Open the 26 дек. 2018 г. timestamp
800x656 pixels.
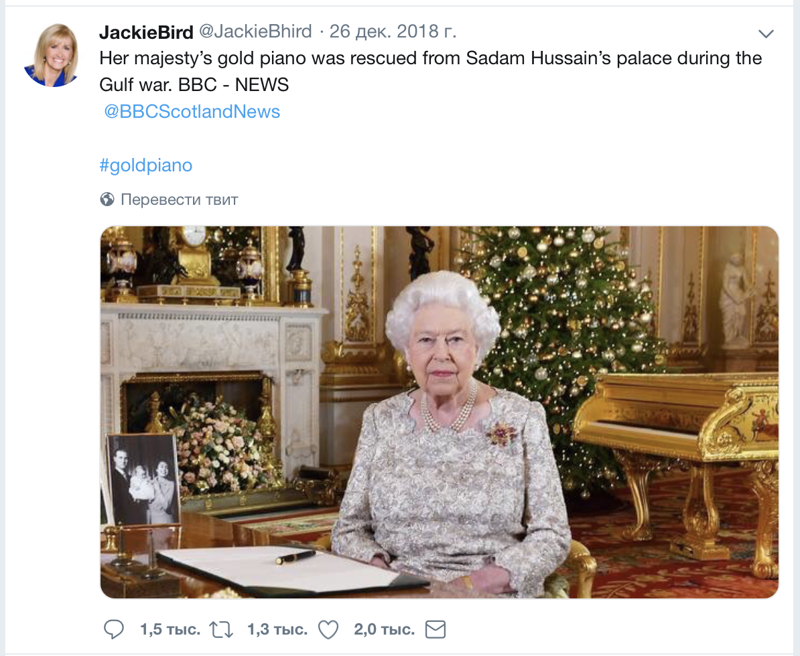392,32
